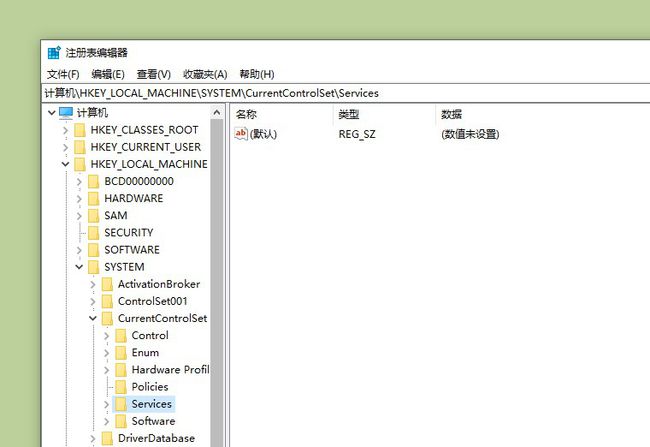
Task: Expand the HKEY_CLASSES_ROOT key
Action: [x=65, y=130]
